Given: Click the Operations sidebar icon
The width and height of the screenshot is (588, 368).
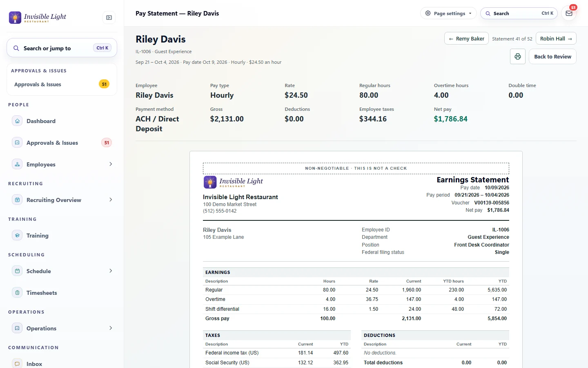Looking at the screenshot, I should click(x=17, y=328).
